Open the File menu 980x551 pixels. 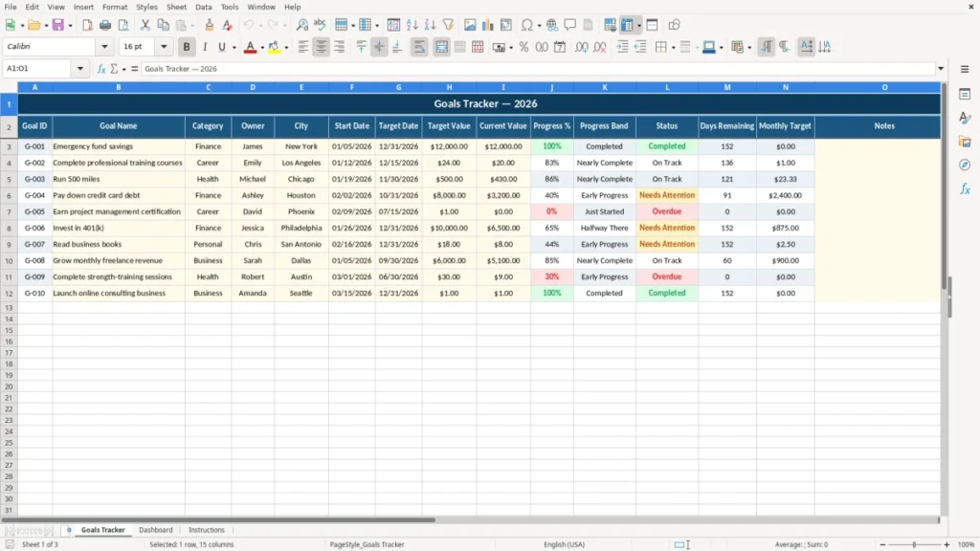tap(11, 7)
